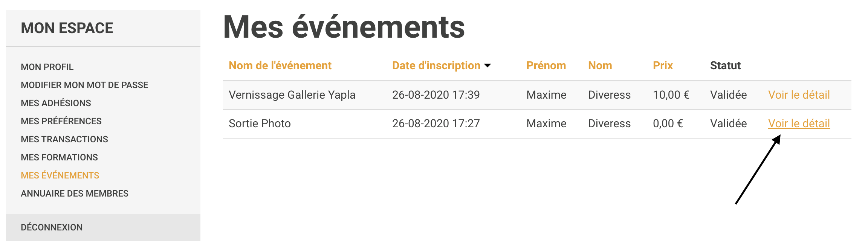This screenshot has height=247, width=868.
Task: Open Mon Profil in sidebar
Action: point(47,67)
